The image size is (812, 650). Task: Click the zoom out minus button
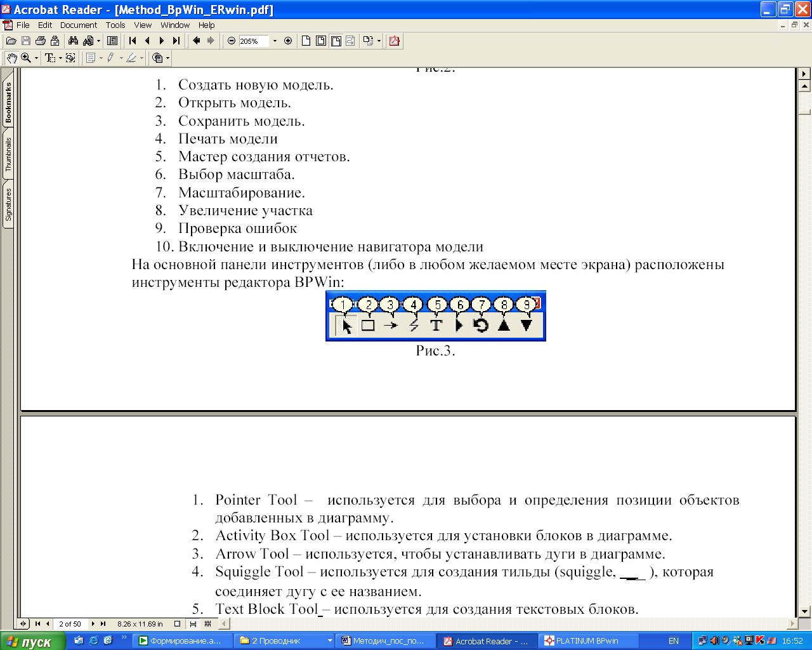[232, 41]
